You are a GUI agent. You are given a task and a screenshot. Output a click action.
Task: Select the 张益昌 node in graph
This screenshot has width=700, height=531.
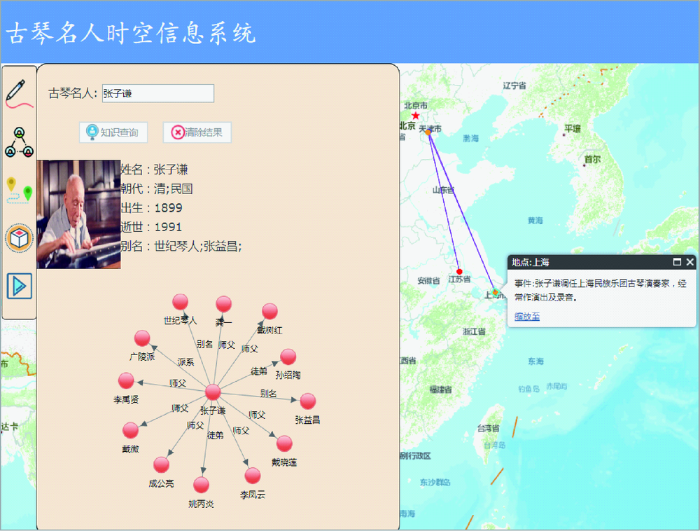(308, 401)
